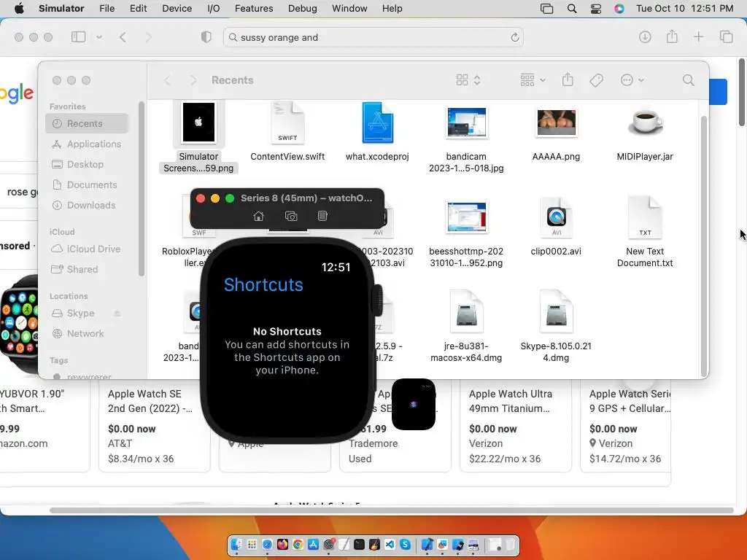Image resolution: width=747 pixels, height=560 pixels.
Task: Show Safari tab overview
Action: pyautogui.click(x=726, y=37)
